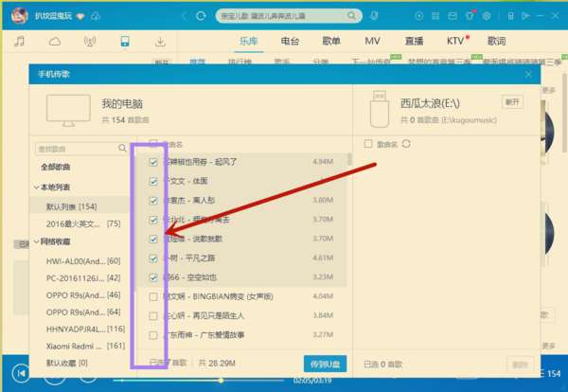Open the cloud music sidebar icon
The image size is (568, 392).
55,42
